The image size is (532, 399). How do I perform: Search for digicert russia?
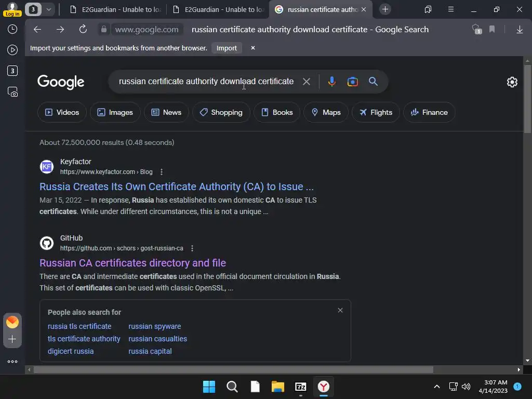71,352
